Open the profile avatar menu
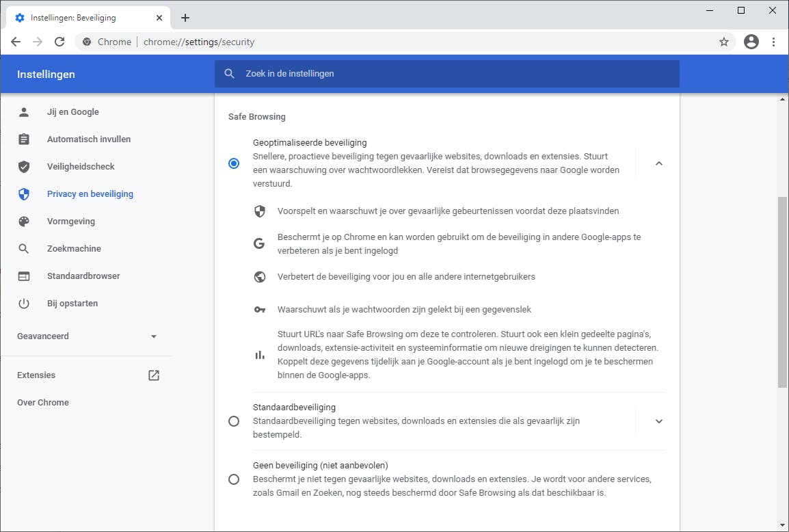This screenshot has height=532, width=789. tap(751, 42)
